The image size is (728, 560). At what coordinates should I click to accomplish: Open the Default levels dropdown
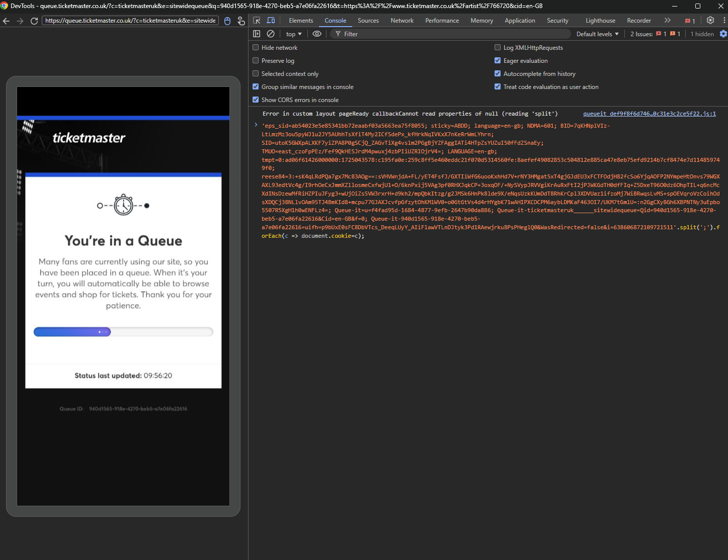coord(597,34)
